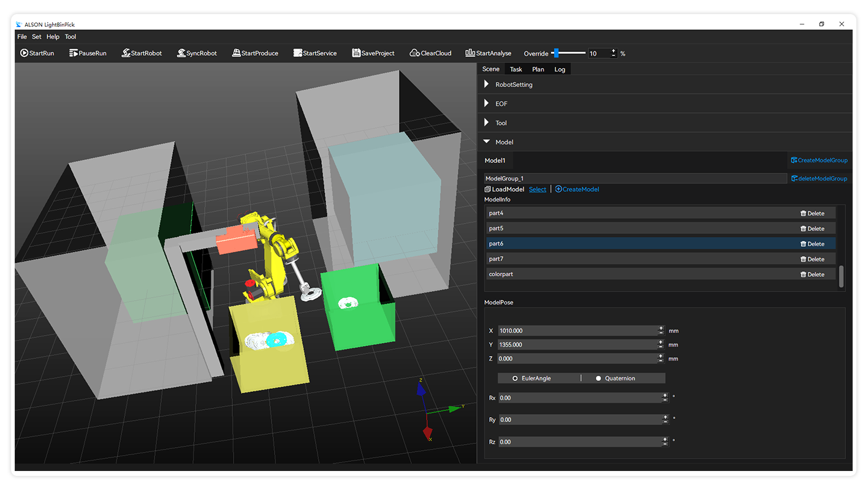Select the Quaternion radio button
This screenshot has width=868, height=490.
point(598,378)
